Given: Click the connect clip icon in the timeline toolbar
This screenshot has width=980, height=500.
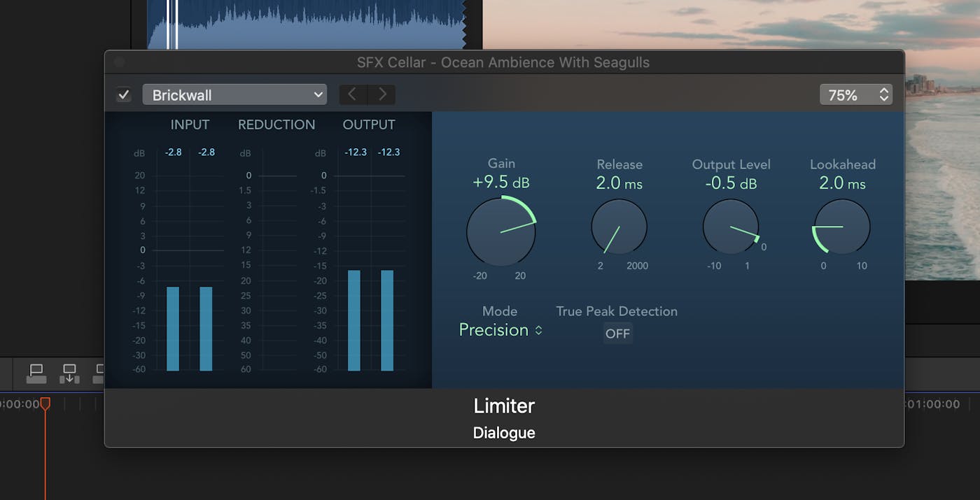Looking at the screenshot, I should tap(36, 373).
